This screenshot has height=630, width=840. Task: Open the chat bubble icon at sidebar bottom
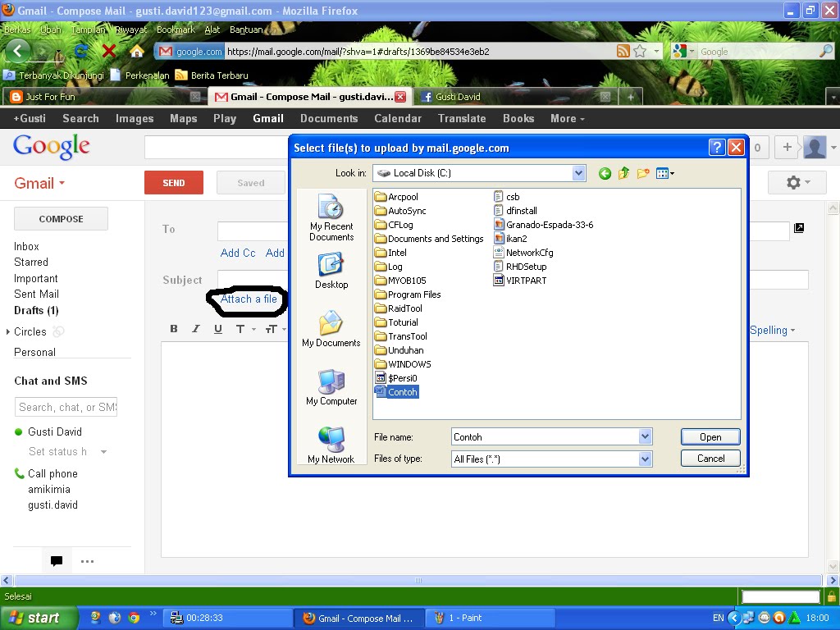(57, 561)
